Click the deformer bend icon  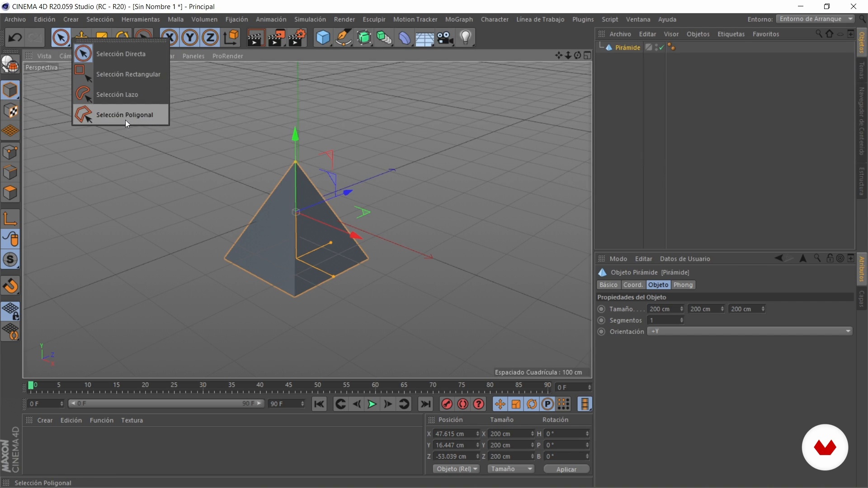405,38
